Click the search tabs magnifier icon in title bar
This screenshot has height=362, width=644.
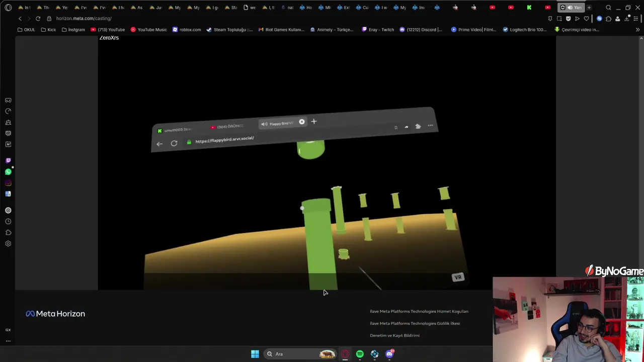click(x=608, y=8)
